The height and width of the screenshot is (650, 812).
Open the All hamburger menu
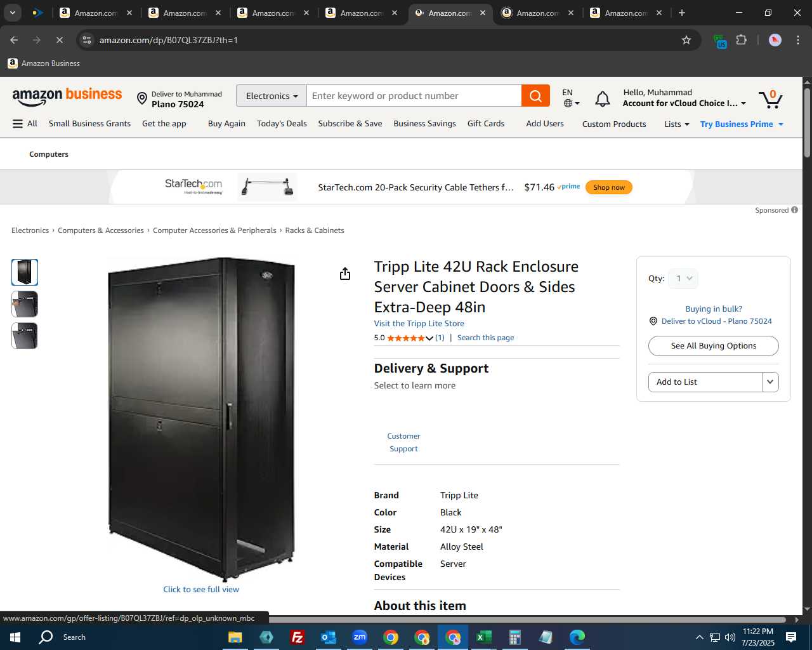[25, 124]
